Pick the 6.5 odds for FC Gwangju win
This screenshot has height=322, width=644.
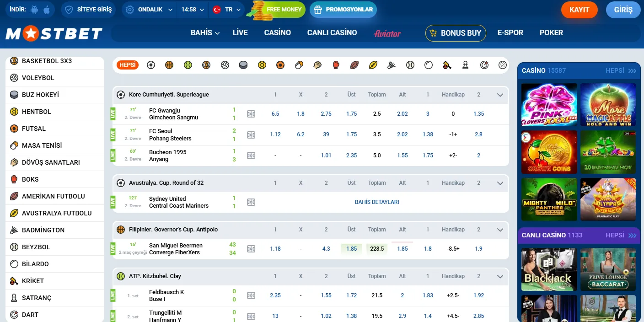click(x=275, y=114)
